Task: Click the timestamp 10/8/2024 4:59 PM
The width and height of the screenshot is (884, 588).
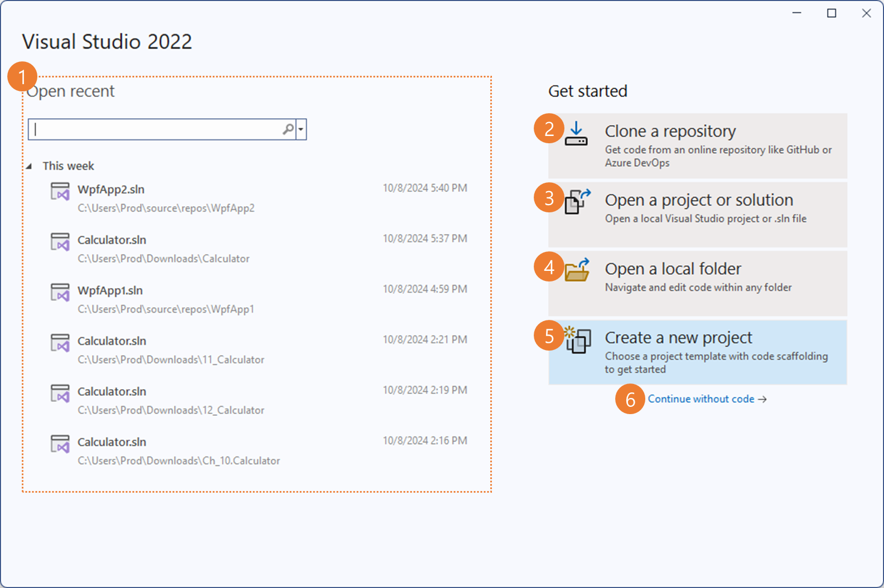Action: [x=425, y=289]
